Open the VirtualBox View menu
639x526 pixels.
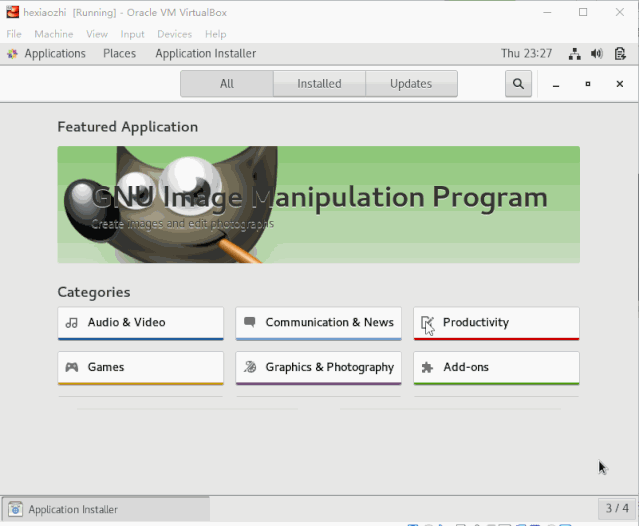[x=97, y=34]
